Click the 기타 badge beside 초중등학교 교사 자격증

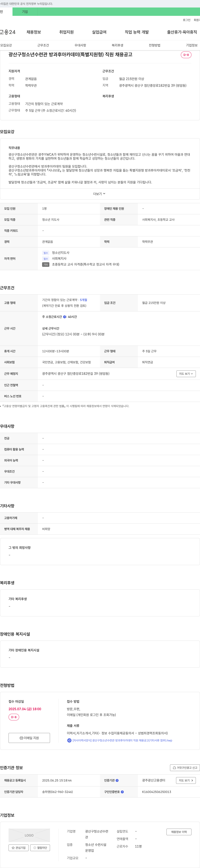46,265
